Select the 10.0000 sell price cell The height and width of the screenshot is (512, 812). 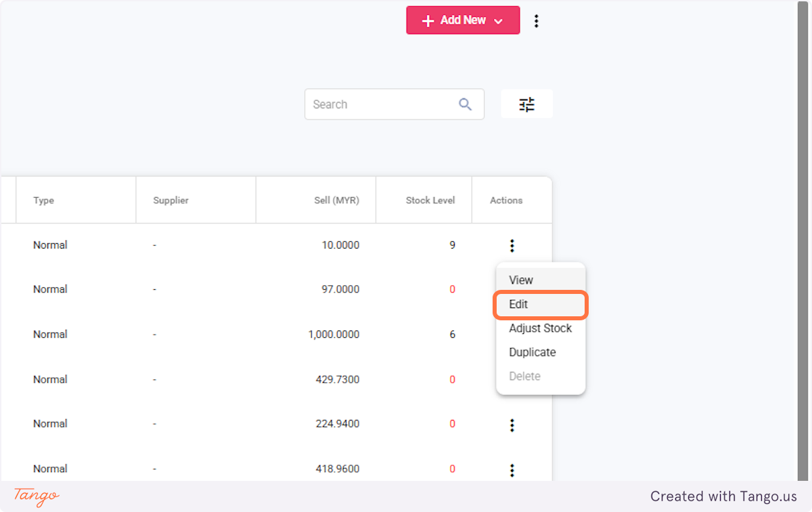click(x=340, y=245)
